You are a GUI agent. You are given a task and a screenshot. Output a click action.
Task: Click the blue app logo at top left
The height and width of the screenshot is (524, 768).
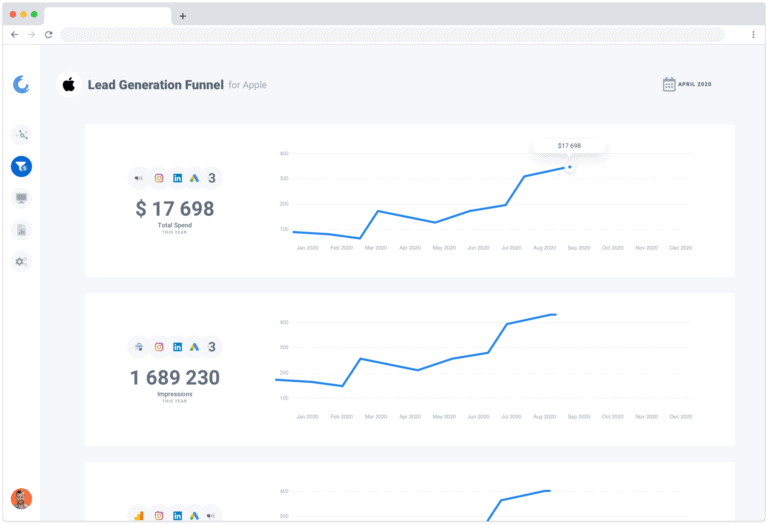click(x=21, y=85)
